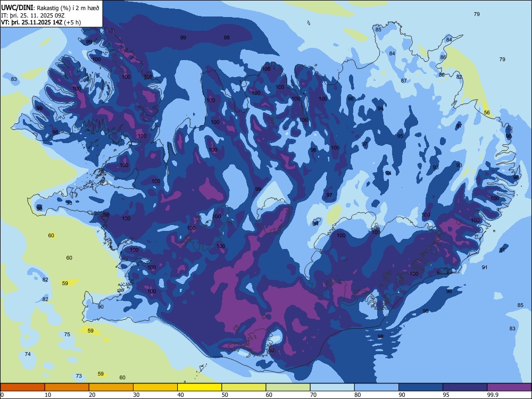Click the humidity value '56' on the map
Screen dimensions: 532x399
[x=487, y=113]
